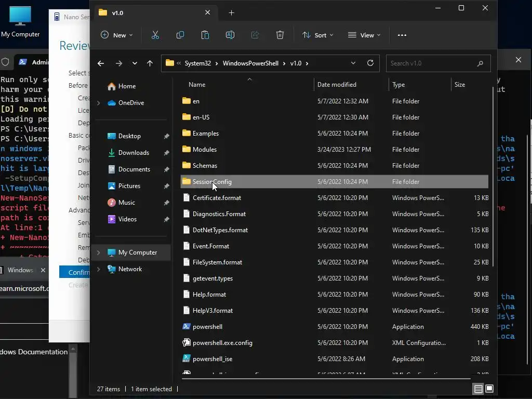This screenshot has width=532, height=399.
Task: Expand the Network tree node
Action: point(98,269)
